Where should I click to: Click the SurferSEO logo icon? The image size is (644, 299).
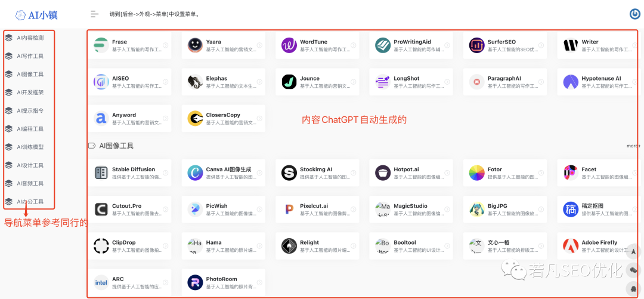[477, 45]
